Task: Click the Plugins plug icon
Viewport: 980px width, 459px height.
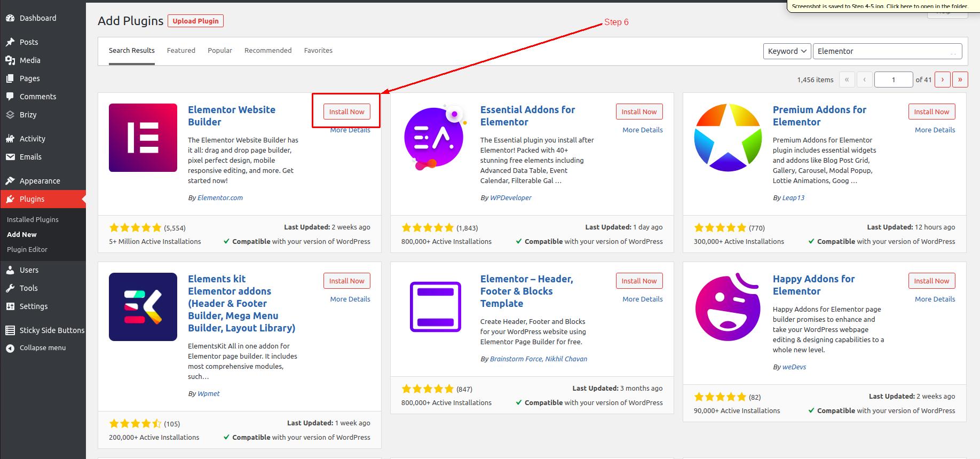Action: tap(10, 199)
